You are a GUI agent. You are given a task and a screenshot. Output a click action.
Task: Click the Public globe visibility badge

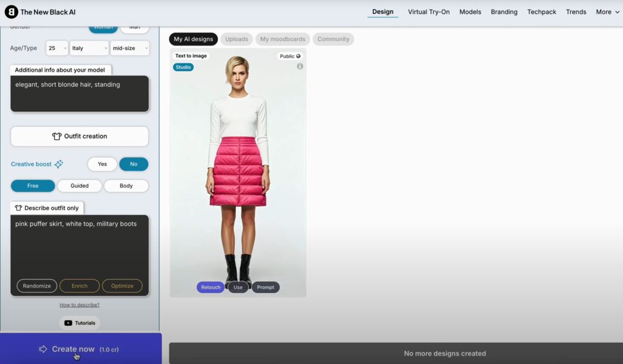[x=290, y=56]
